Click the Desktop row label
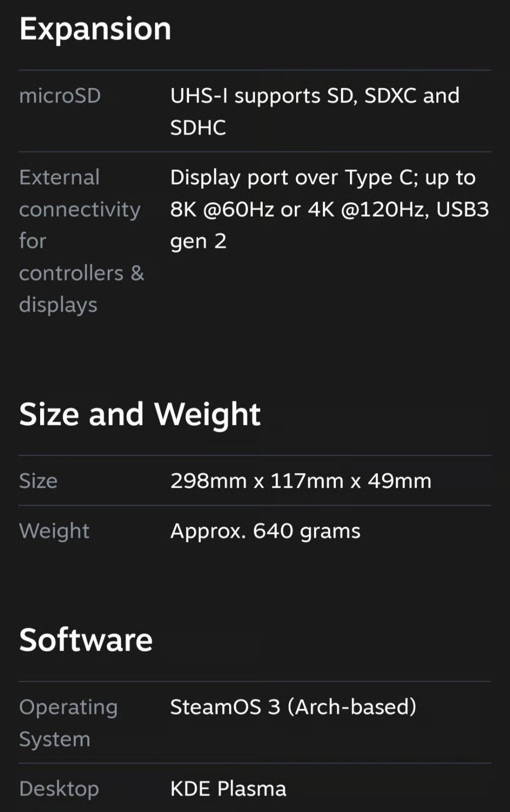This screenshot has width=510, height=812. click(x=59, y=789)
